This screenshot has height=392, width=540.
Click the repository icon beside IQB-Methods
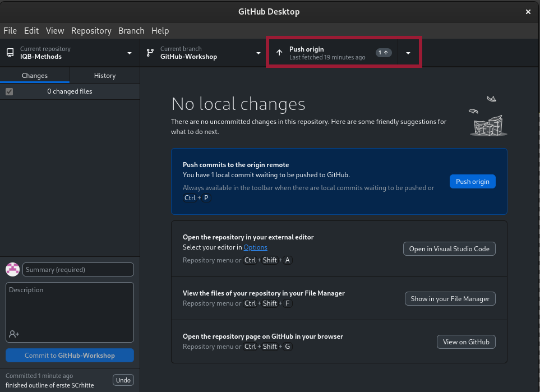[x=10, y=53]
